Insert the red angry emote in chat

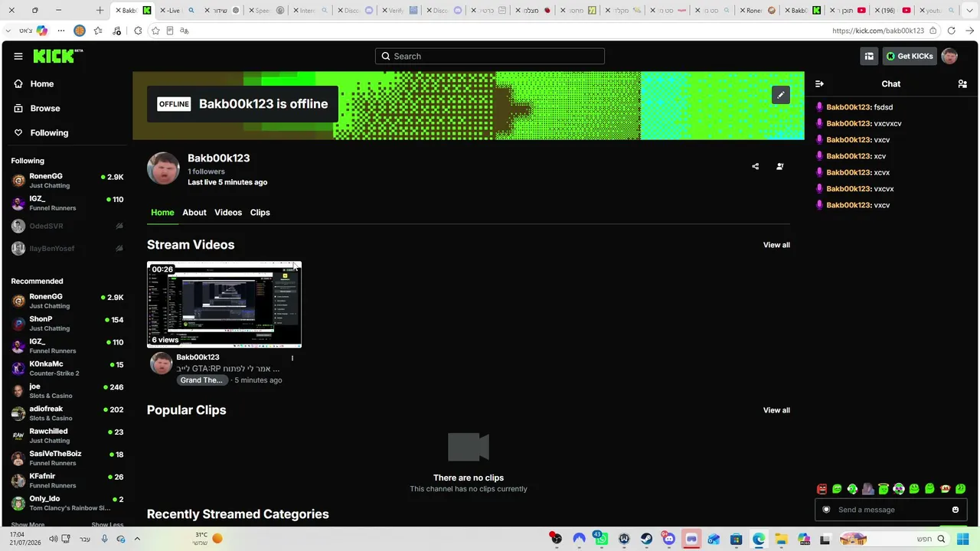tap(822, 489)
